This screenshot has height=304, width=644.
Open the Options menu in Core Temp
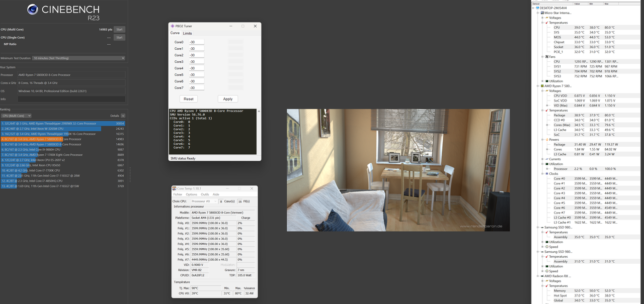(192, 194)
